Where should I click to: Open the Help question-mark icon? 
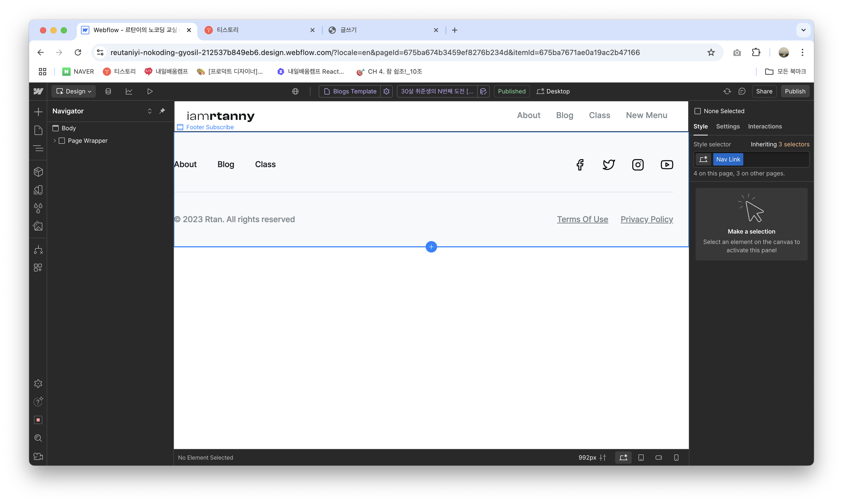coord(38,401)
